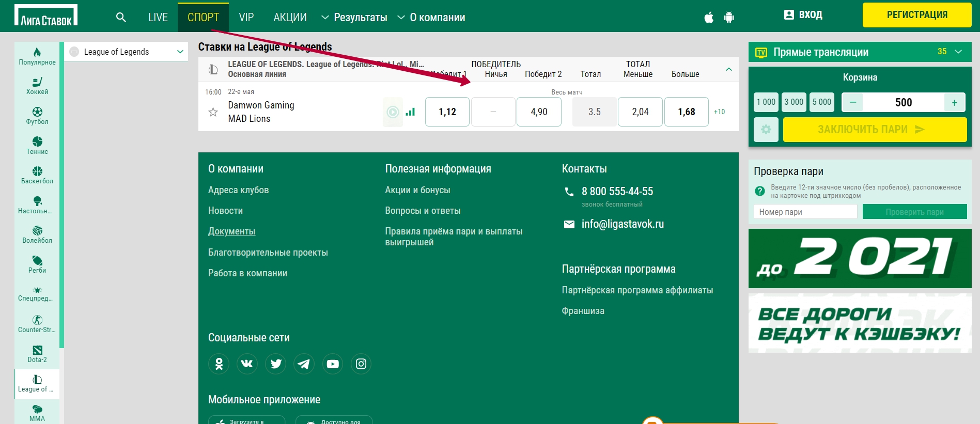Select odds 1,12 for Damwon Gaming

pyautogui.click(x=447, y=112)
